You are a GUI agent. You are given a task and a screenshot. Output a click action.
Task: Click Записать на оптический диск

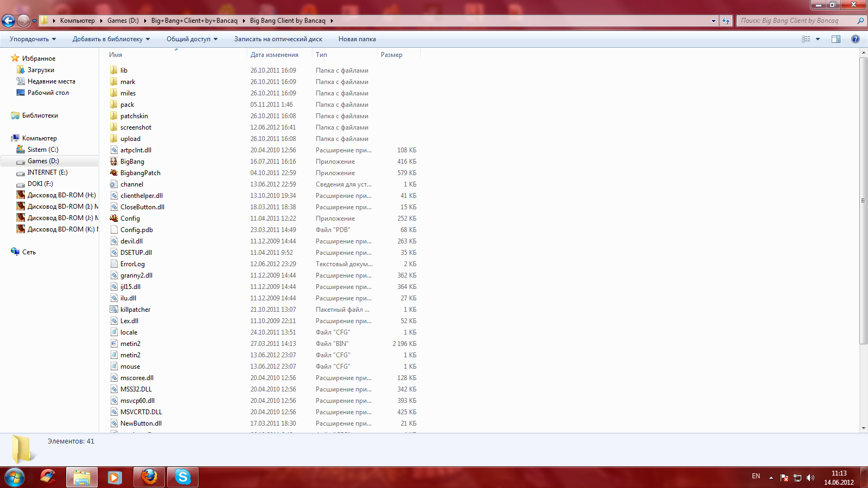click(x=278, y=39)
